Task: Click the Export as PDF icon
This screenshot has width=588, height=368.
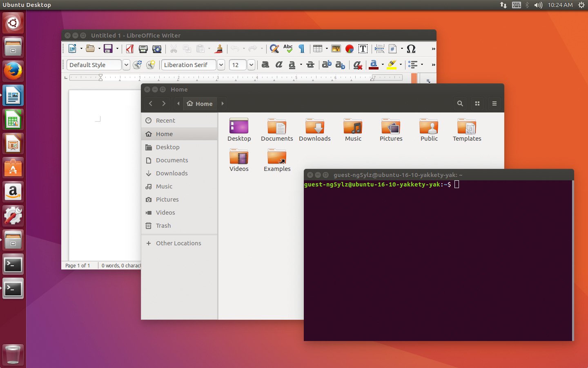Action: [x=130, y=49]
